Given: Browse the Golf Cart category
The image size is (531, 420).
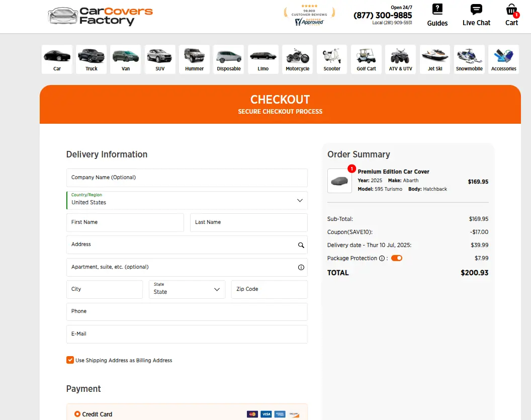Looking at the screenshot, I should click(366, 59).
